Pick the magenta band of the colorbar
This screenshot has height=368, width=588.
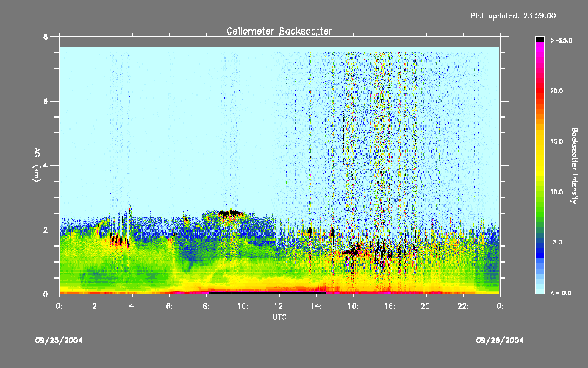(539, 46)
